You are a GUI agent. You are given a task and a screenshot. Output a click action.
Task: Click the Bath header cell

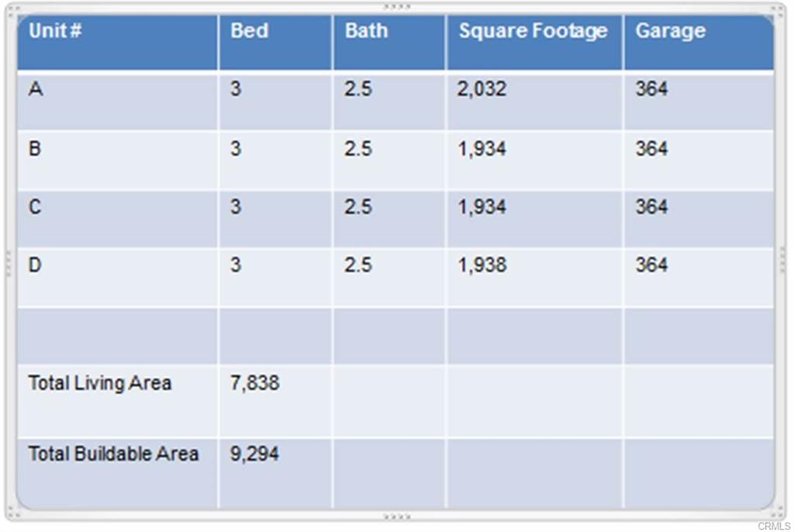pyautogui.click(x=389, y=43)
